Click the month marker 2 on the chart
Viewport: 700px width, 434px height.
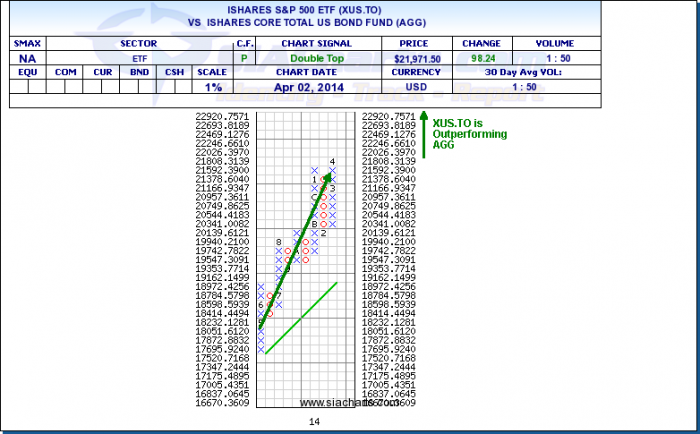click(x=323, y=233)
